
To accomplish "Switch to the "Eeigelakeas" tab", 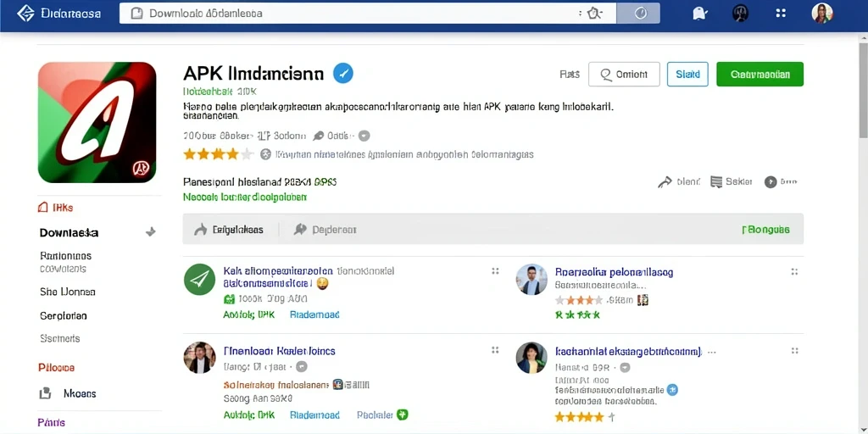I will click(x=229, y=229).
